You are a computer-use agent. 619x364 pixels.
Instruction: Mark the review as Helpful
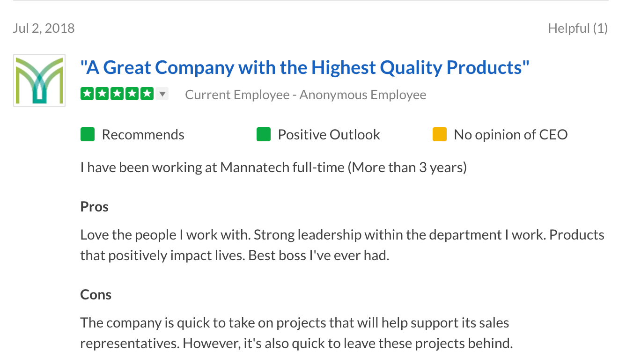coord(578,29)
